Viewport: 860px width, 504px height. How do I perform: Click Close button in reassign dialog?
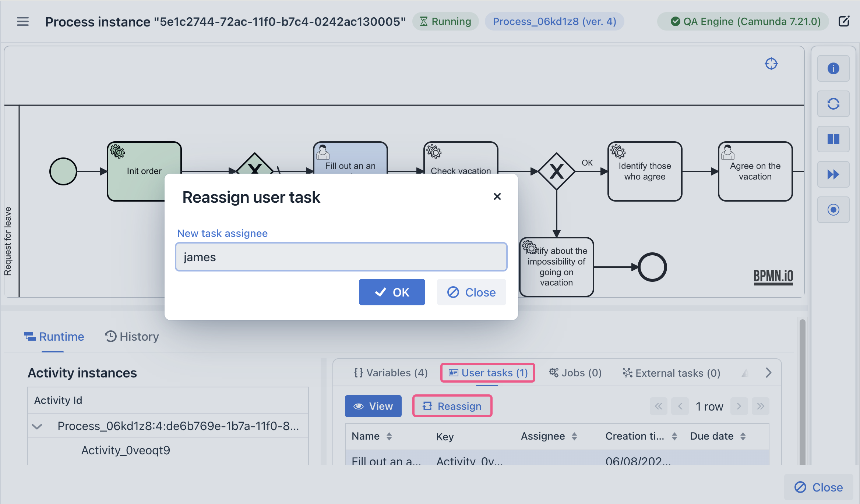click(471, 292)
